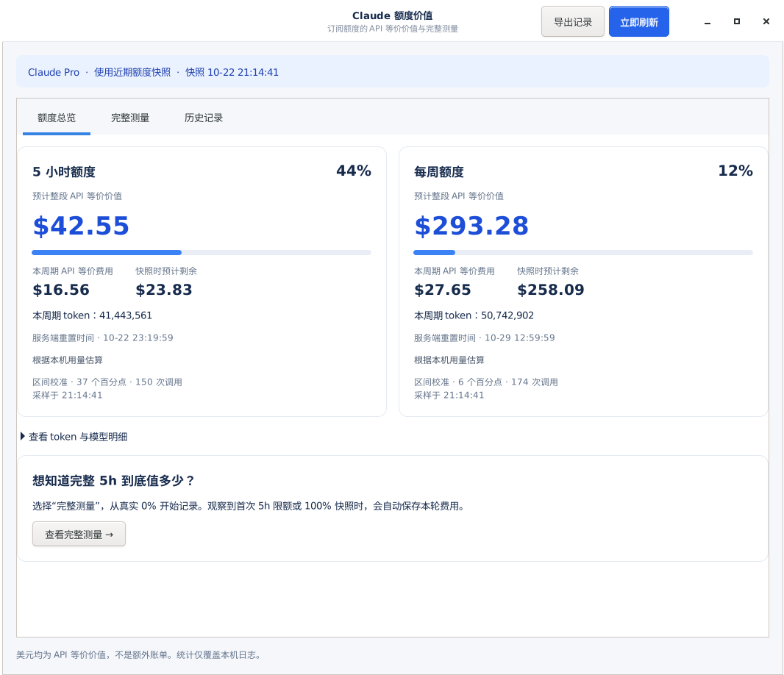Close the Claude 额度价值 window

coord(766,21)
